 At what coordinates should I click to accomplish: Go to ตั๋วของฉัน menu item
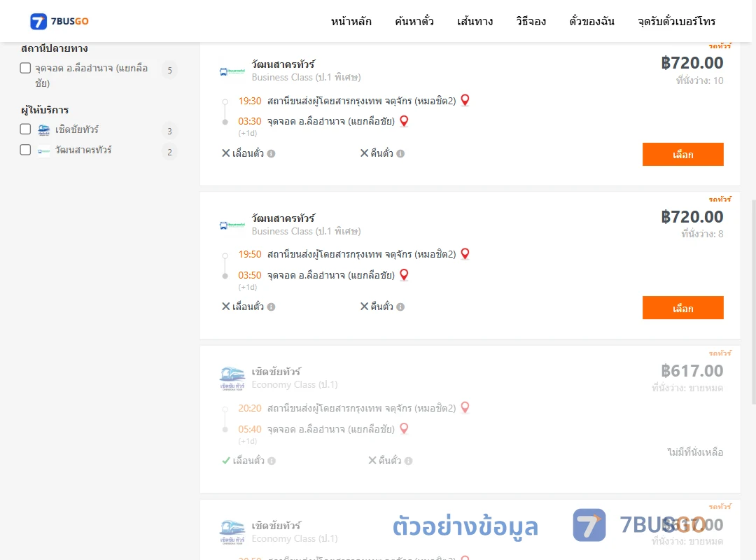click(591, 21)
